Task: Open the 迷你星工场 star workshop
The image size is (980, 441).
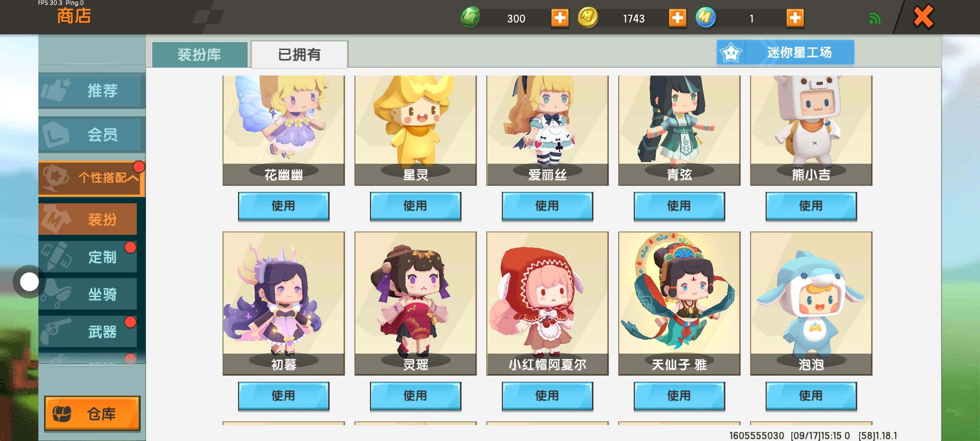Action: point(785,52)
